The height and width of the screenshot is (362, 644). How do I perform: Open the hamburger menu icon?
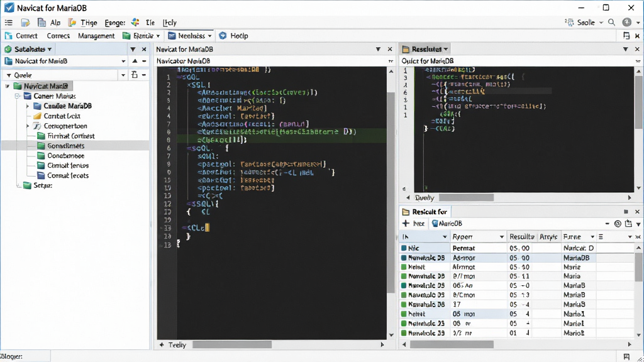(8, 23)
